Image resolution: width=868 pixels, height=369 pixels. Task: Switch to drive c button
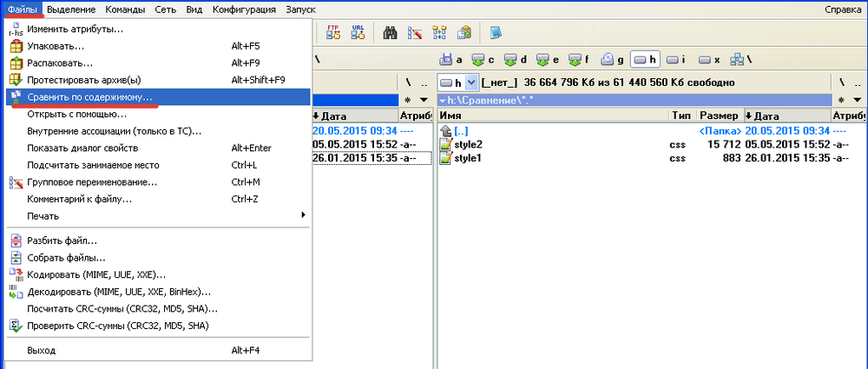(483, 59)
